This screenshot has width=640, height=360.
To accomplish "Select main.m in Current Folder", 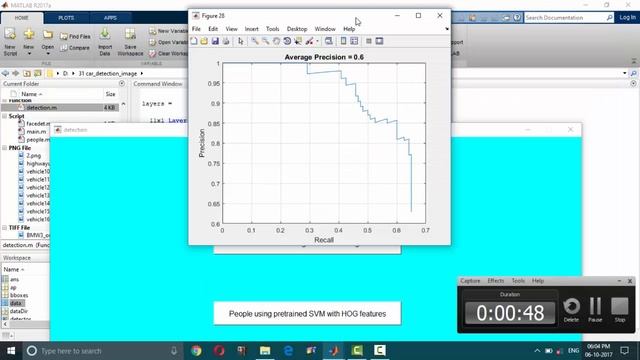I will pyautogui.click(x=36, y=131).
